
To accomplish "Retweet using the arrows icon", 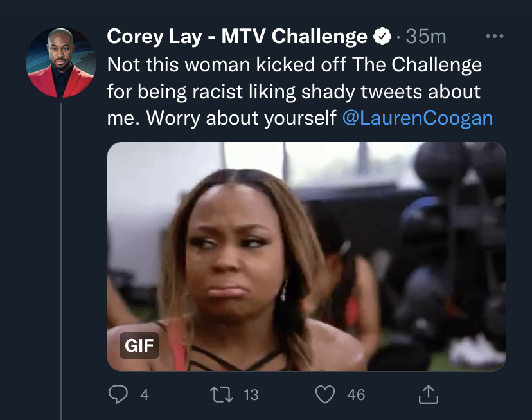I will pyautogui.click(x=222, y=395).
